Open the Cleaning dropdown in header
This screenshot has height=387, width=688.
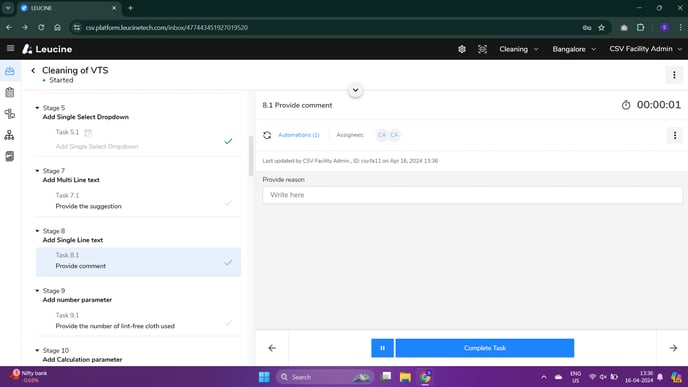[518, 49]
